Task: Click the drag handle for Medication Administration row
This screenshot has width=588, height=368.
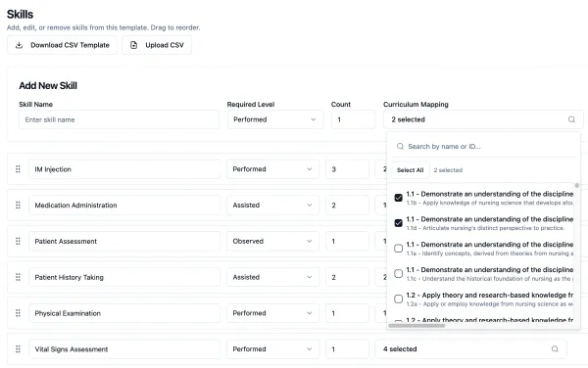Action: point(18,206)
